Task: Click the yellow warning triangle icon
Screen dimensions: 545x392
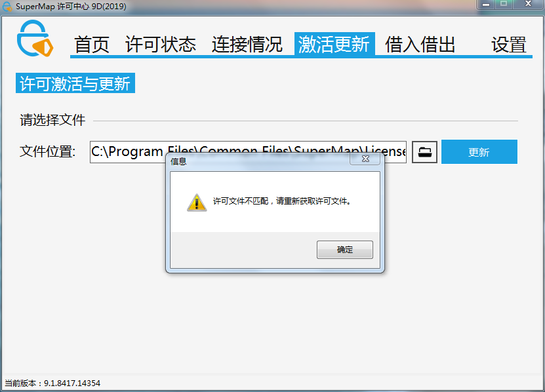Action: (x=197, y=203)
